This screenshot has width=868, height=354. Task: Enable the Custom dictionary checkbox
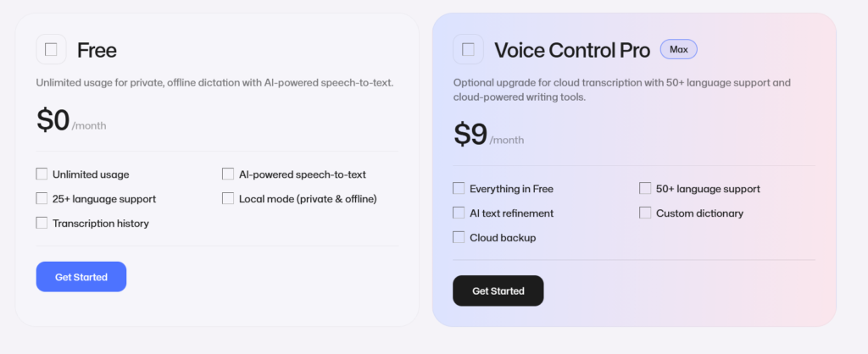coord(645,213)
